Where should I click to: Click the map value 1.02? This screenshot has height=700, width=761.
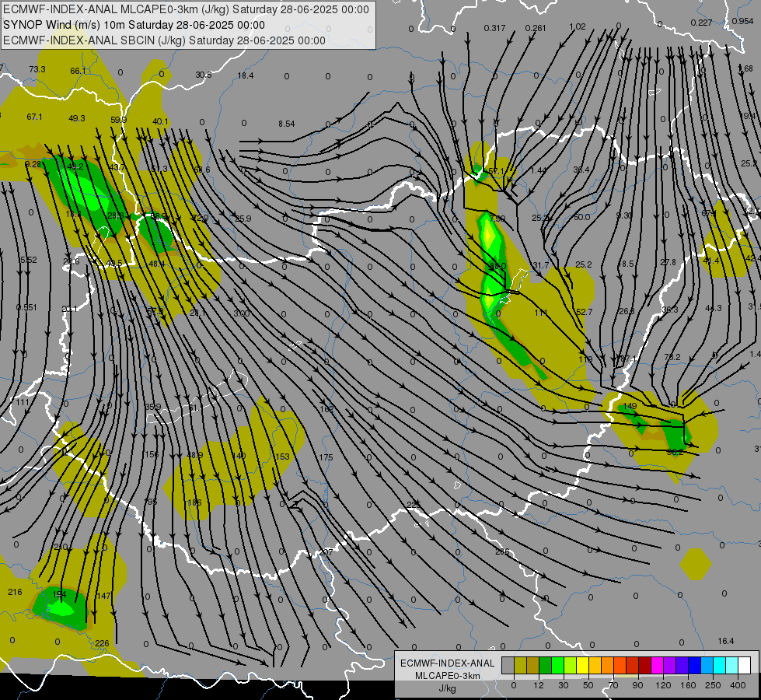(578, 26)
